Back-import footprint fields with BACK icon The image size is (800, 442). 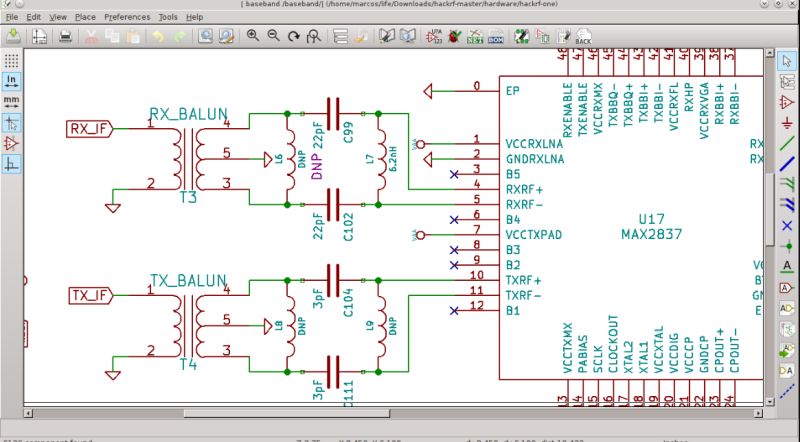[x=583, y=36]
